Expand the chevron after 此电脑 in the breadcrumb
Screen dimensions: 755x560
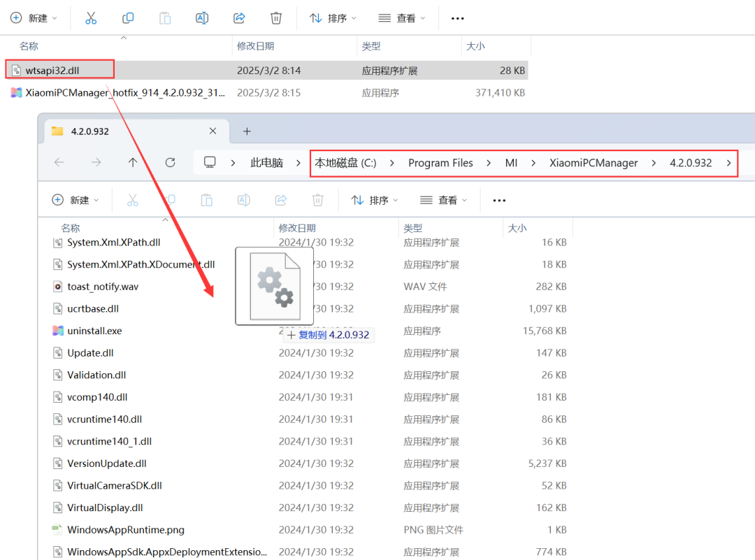point(299,163)
